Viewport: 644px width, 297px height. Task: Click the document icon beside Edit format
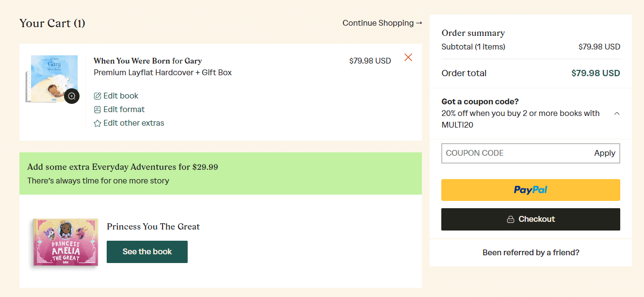(97, 109)
